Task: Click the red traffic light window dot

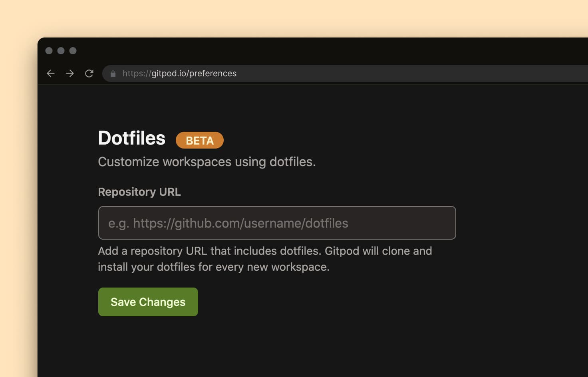Action: tap(49, 51)
